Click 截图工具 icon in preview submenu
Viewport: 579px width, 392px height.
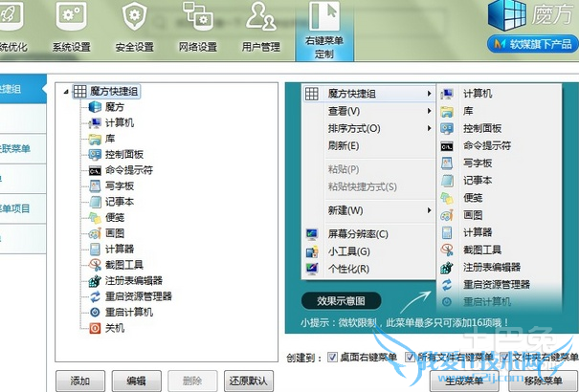click(447, 250)
